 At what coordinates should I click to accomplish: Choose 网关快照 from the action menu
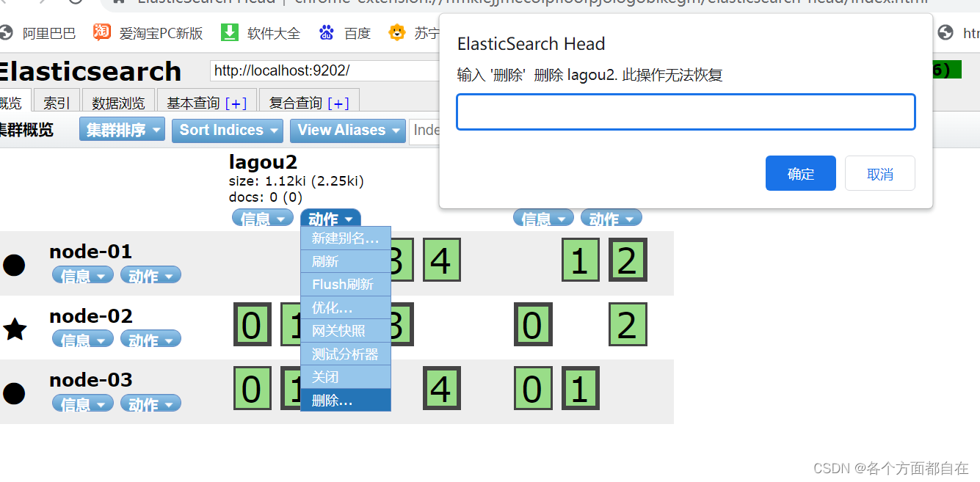346,330
